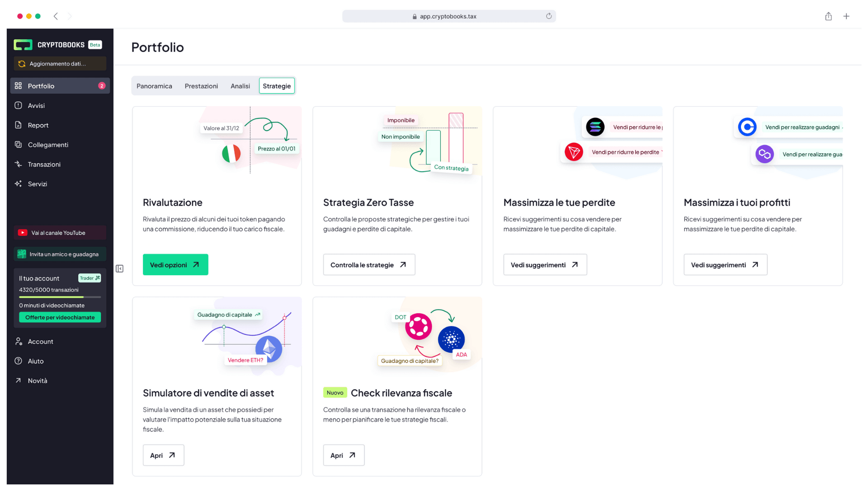
Task: Click the YouTube logo icon
Action: click(x=23, y=233)
